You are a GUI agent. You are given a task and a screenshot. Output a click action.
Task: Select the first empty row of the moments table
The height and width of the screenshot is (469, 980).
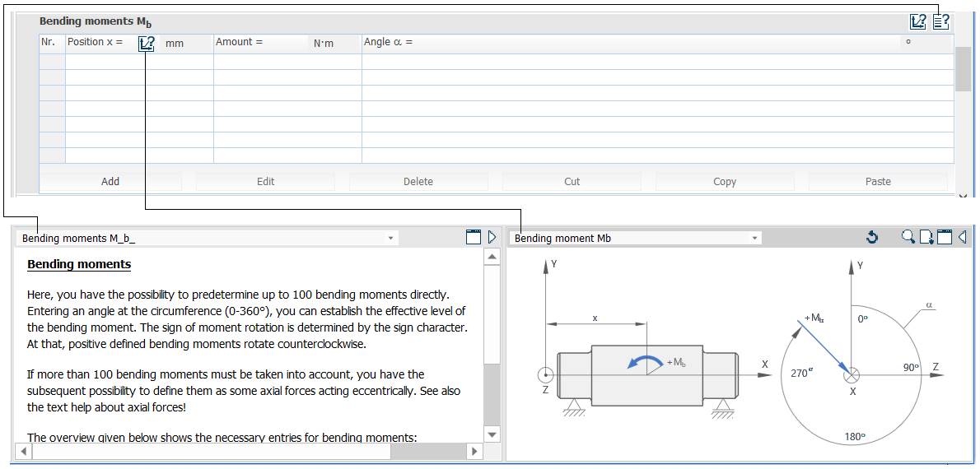click(497, 61)
